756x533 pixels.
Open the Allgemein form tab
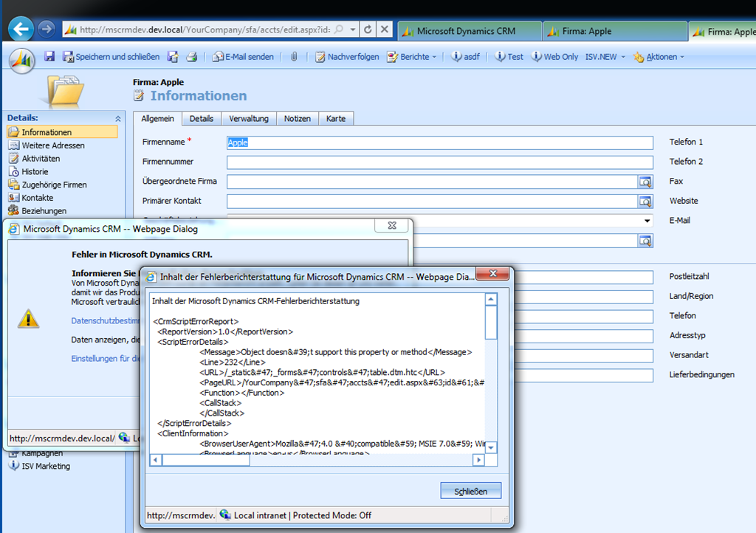coord(158,119)
